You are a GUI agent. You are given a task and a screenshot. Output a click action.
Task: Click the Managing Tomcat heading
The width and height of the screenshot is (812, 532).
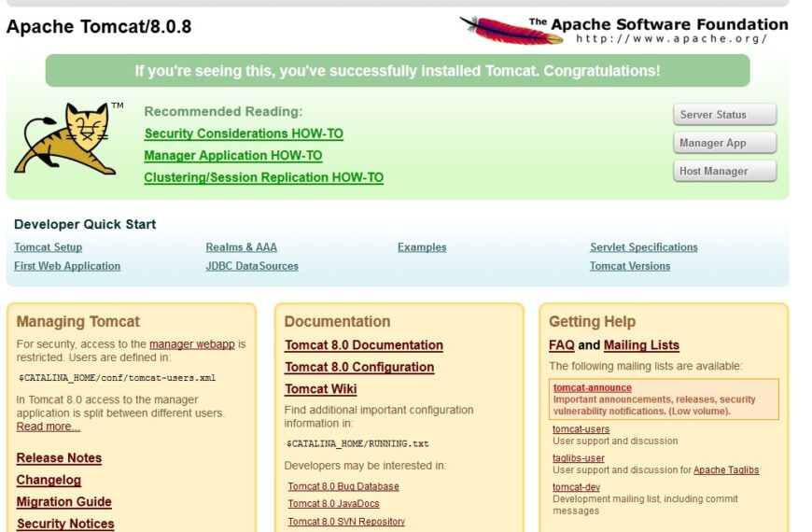point(78,322)
